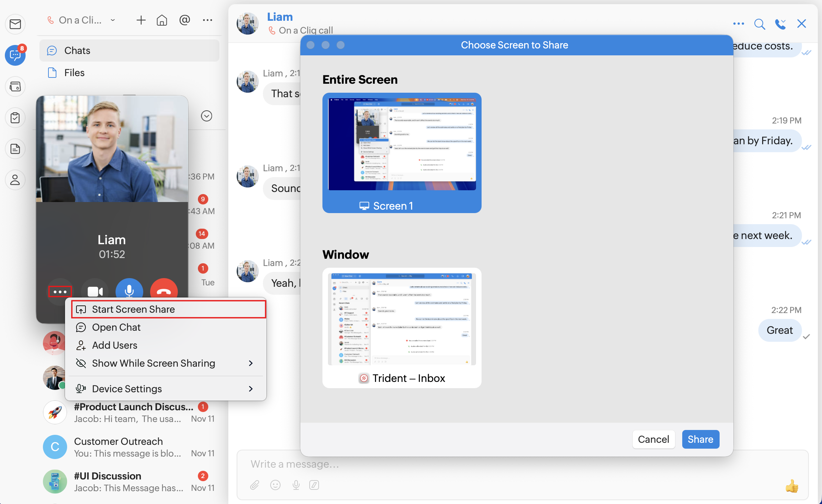Click the attach file paperclip icon
Image resolution: width=822 pixels, height=504 pixels.
[255, 485]
